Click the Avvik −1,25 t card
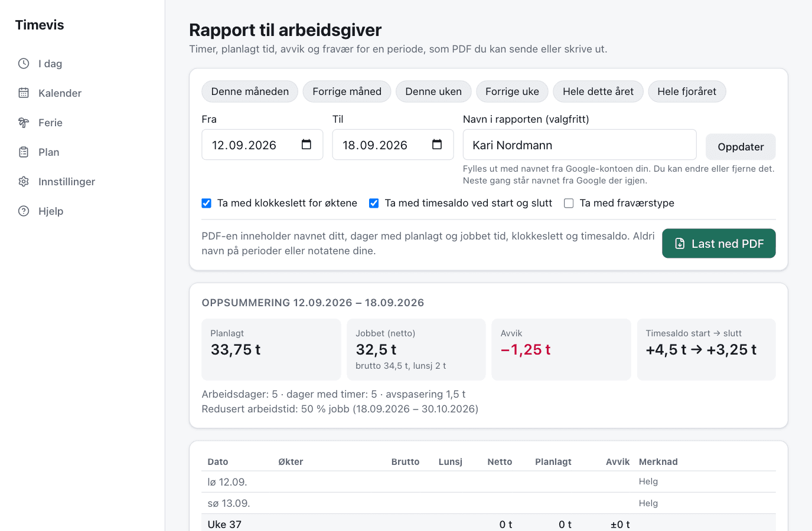 coord(561,349)
